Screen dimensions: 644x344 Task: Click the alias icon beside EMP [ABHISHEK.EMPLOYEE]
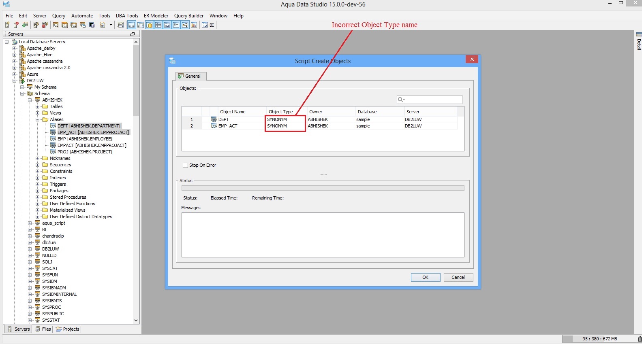tap(53, 139)
